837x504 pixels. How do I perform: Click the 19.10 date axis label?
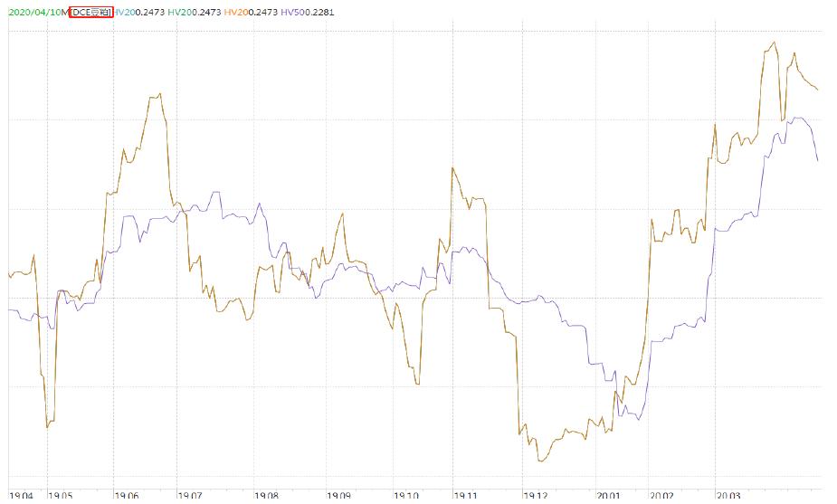pyautogui.click(x=408, y=496)
